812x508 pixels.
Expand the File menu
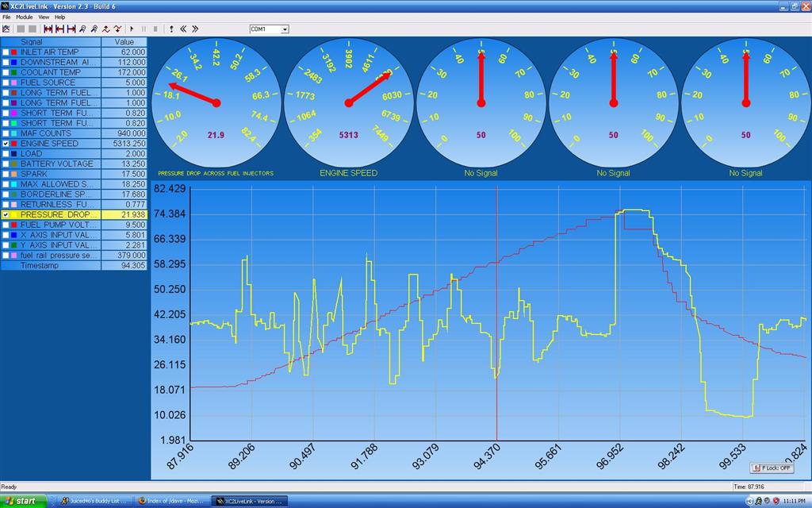point(7,15)
